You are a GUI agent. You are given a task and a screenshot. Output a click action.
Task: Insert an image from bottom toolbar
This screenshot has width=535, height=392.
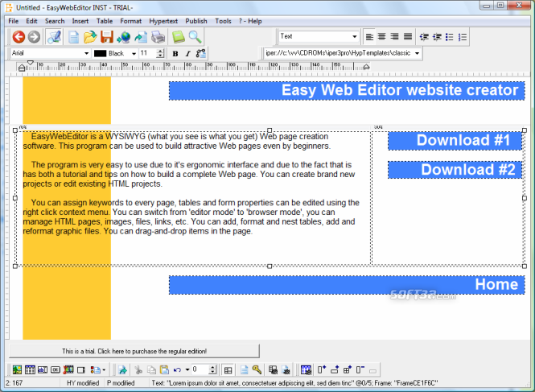click(17, 369)
